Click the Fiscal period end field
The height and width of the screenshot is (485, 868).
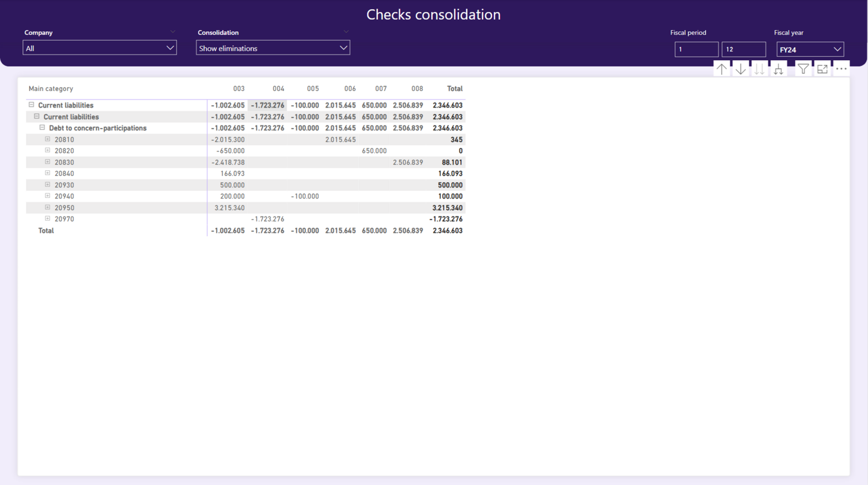click(744, 49)
